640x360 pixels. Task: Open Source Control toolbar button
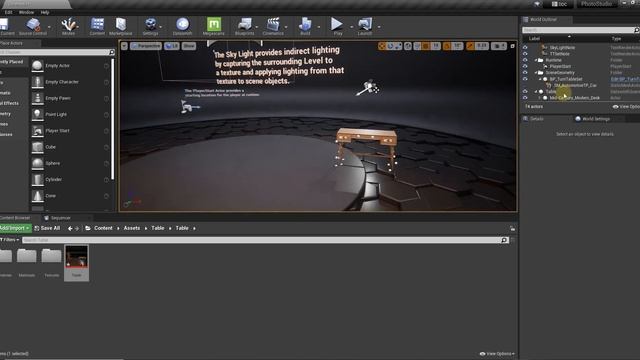[x=33, y=26]
